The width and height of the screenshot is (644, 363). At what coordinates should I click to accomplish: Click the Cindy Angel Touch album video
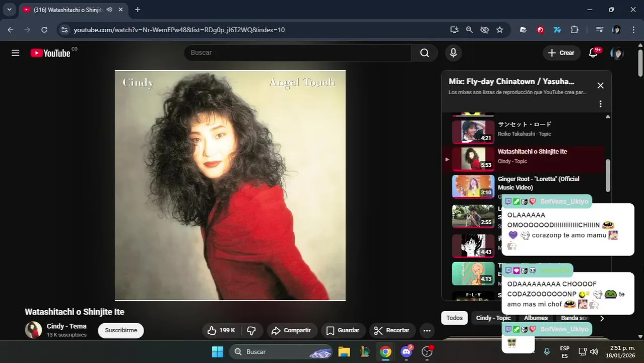[230, 186]
